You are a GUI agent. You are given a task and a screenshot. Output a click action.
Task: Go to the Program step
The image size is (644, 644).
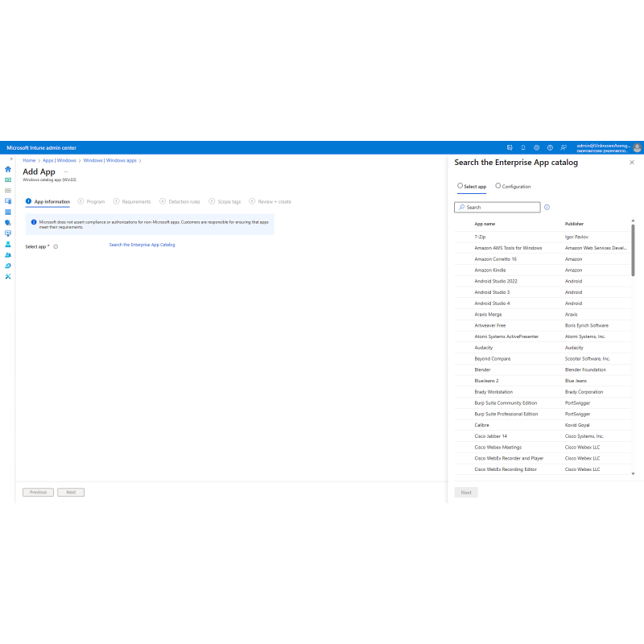[x=91, y=202]
